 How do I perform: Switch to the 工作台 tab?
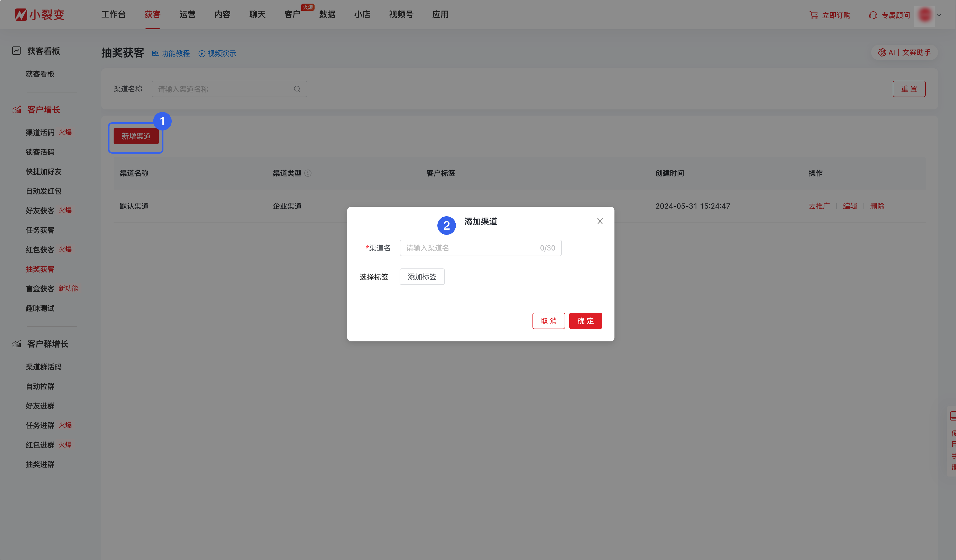pos(114,14)
